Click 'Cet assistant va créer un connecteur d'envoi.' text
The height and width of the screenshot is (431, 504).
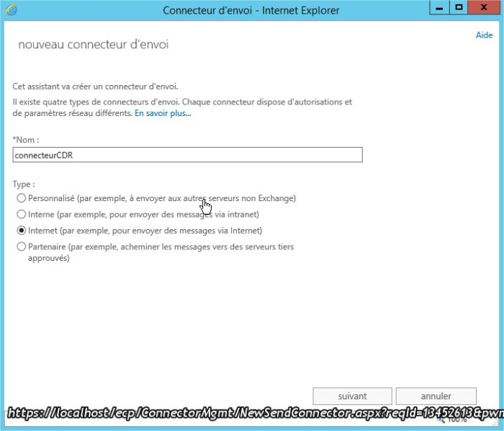click(x=95, y=86)
